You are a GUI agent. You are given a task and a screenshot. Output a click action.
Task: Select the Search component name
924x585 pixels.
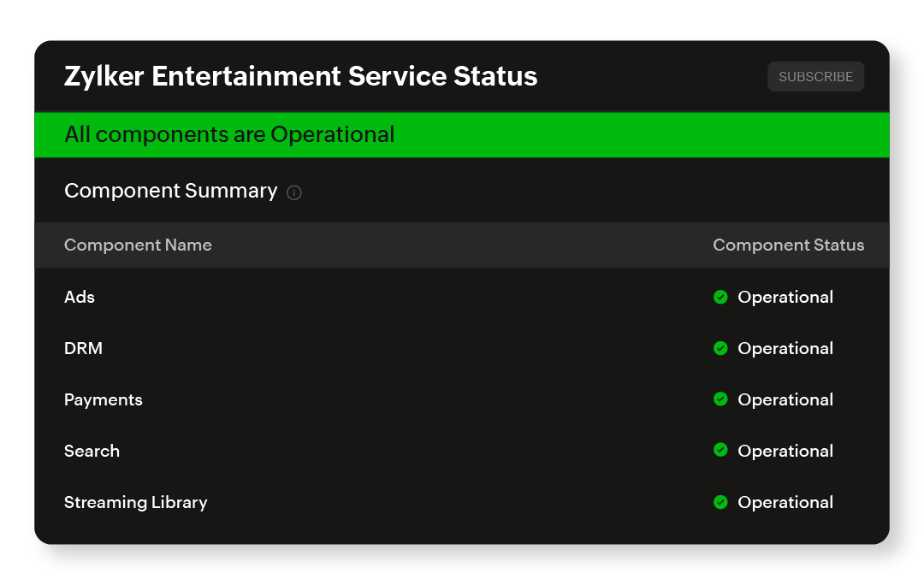pos(92,451)
